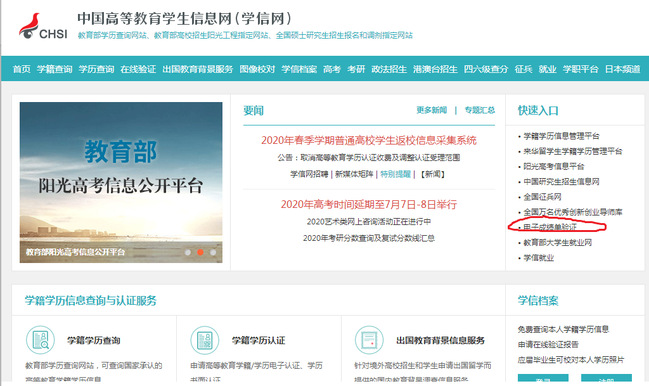Open 2020艺术类网上咨询活动 link
This screenshot has height=386, width=649.
coord(369,222)
